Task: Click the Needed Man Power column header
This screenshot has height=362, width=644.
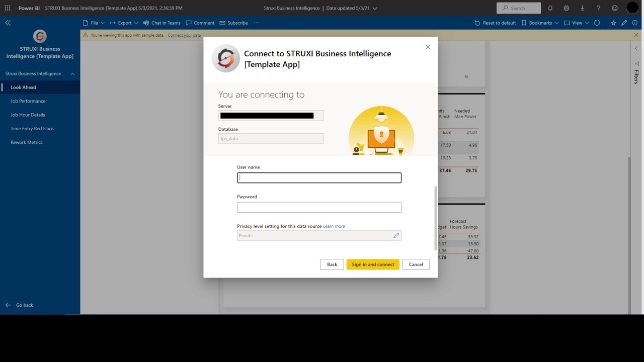Action: 465,114
